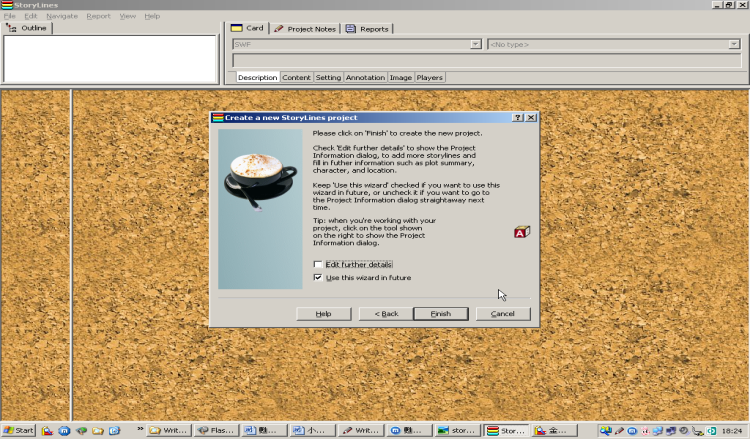Click the '?' context help title-bar button

(x=518, y=118)
